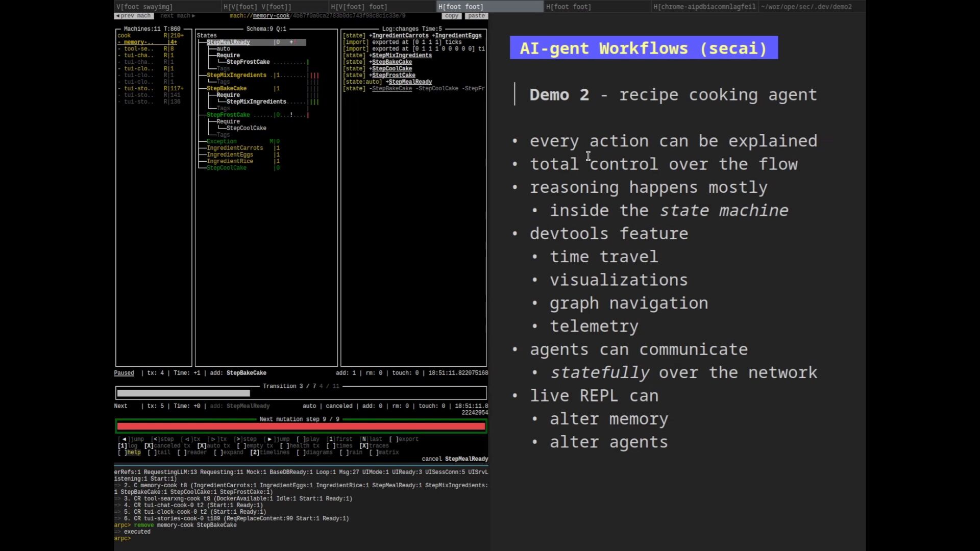Click the step backward '<' control

pos(162,439)
